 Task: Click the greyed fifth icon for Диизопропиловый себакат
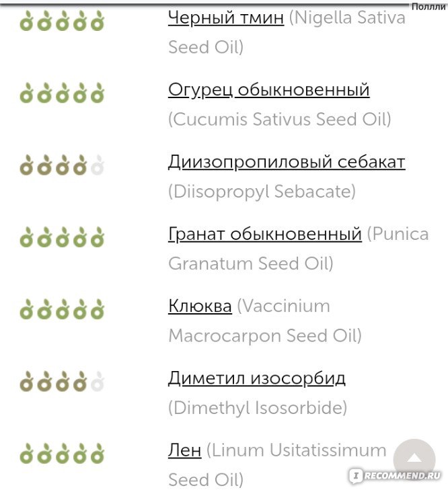(98, 165)
